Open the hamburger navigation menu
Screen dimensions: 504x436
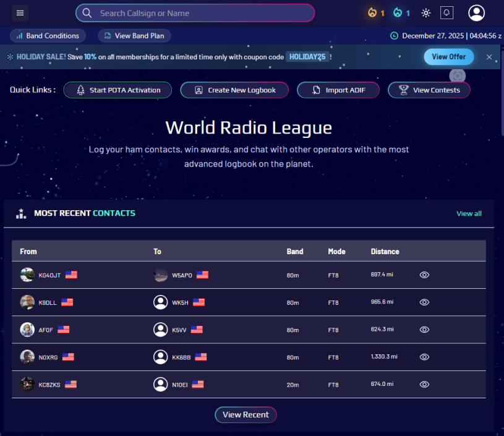[x=20, y=13]
